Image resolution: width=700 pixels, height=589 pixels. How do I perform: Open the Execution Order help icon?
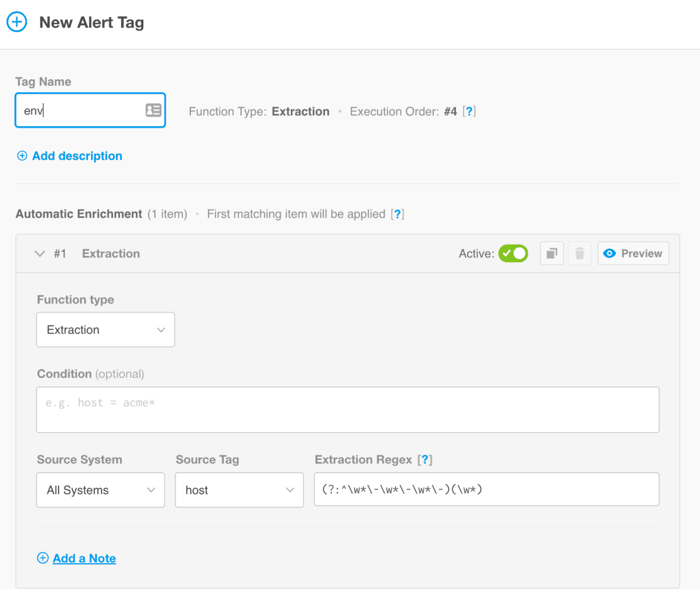pos(470,111)
